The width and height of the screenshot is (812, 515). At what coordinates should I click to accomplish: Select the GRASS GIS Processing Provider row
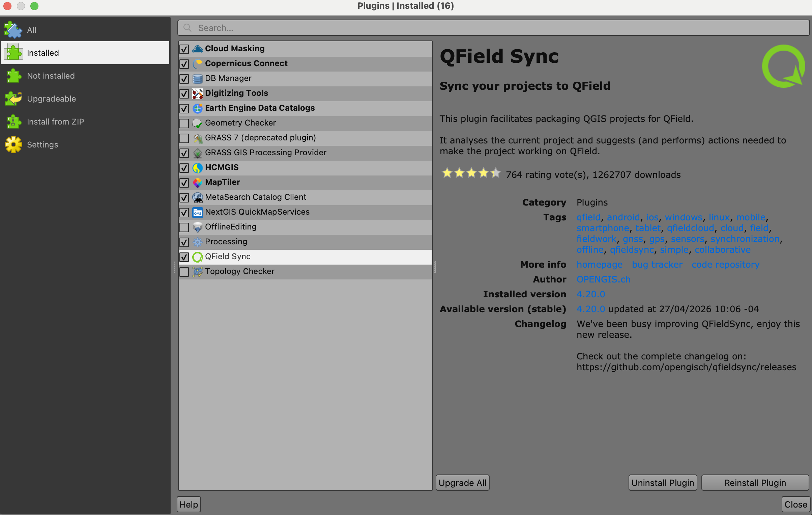click(305, 153)
